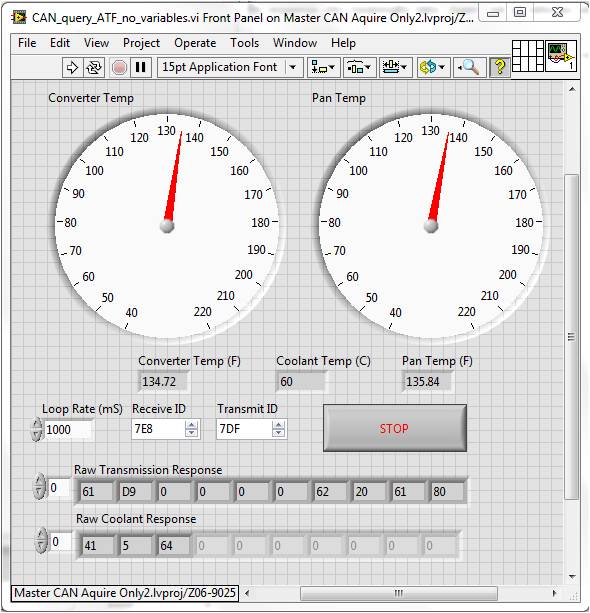The image size is (590, 613).
Task: Click the Loop Rate increment/decrement stepper
Action: pyautogui.click(x=37, y=430)
